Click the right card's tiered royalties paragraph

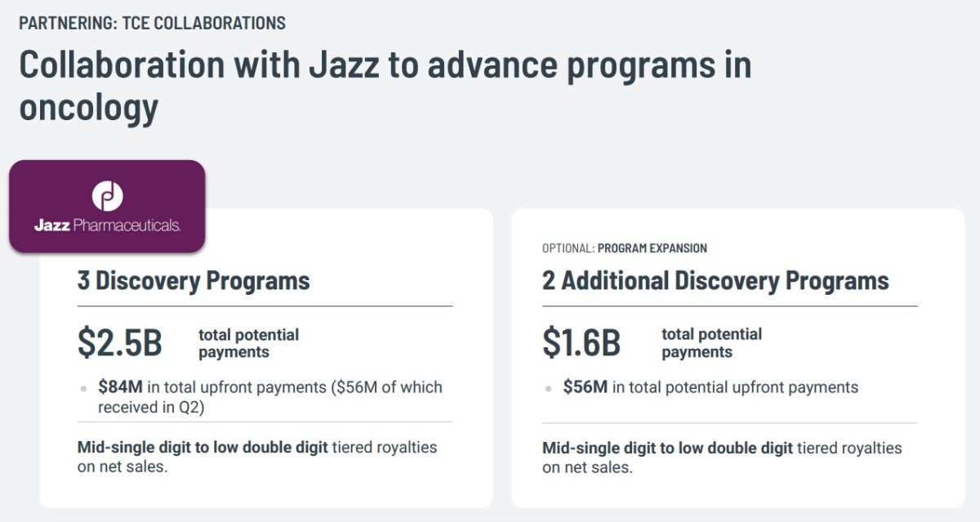tap(722, 457)
